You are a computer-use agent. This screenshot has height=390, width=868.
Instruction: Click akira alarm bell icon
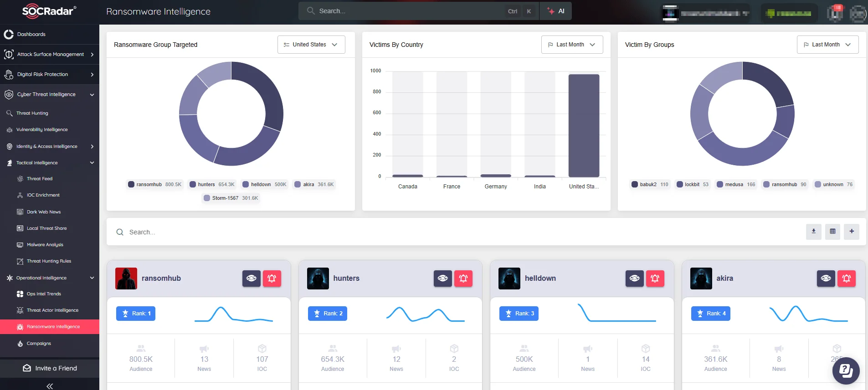pyautogui.click(x=847, y=279)
